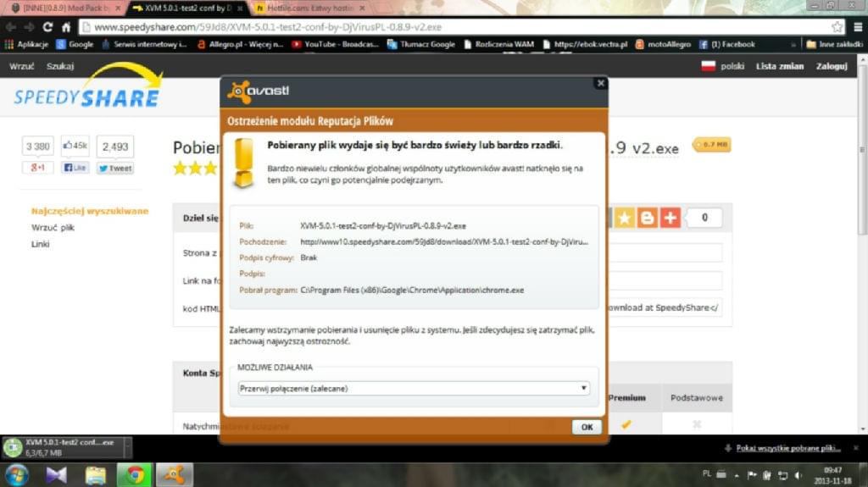The width and height of the screenshot is (868, 487).
Task: Open the Inne zakładki bookmarks folder
Action: point(835,44)
